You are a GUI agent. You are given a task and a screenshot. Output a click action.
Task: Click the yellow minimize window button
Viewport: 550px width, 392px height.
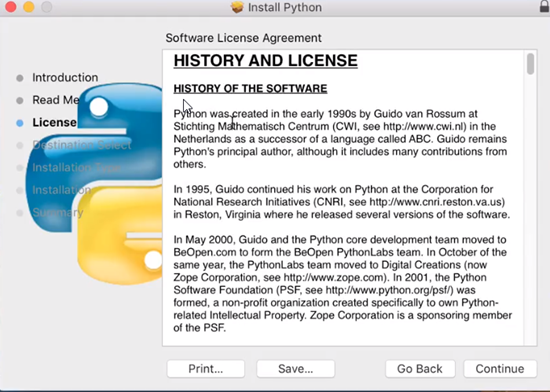29,7
